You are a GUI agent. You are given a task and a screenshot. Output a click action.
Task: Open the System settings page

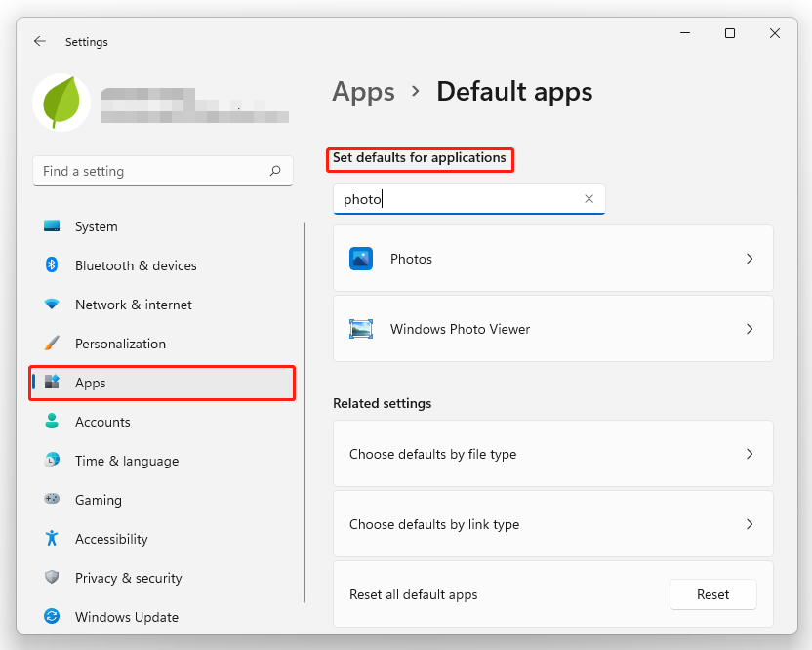162,226
